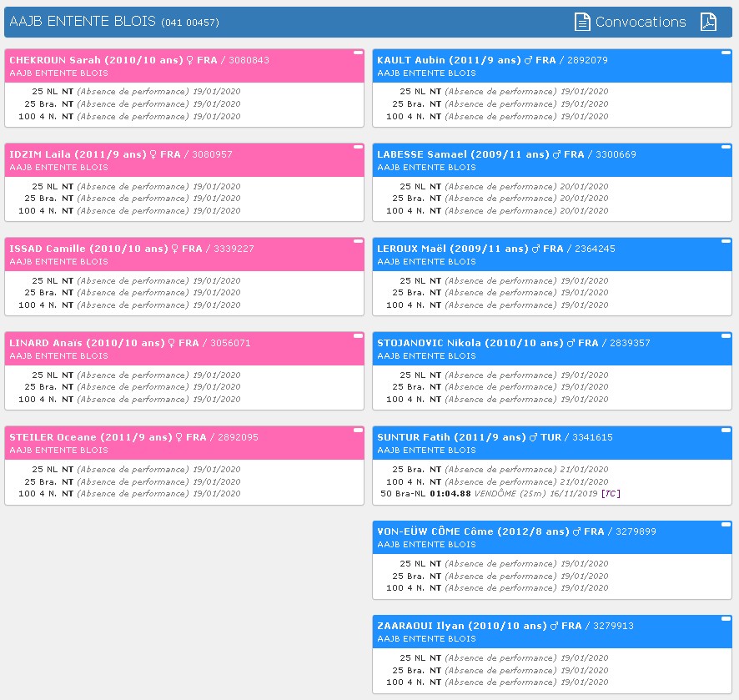Select LABESSE Samael swimmer name
739x700 pixels.
[x=422, y=154]
